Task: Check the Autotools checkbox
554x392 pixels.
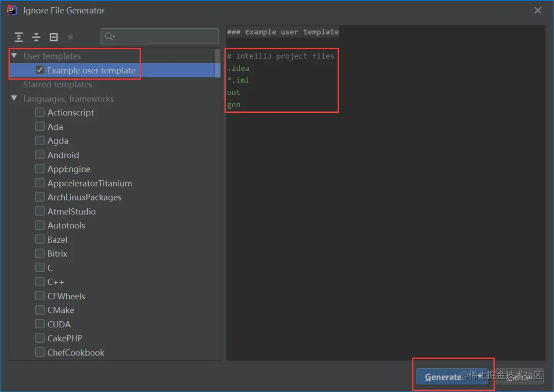Action: point(39,225)
